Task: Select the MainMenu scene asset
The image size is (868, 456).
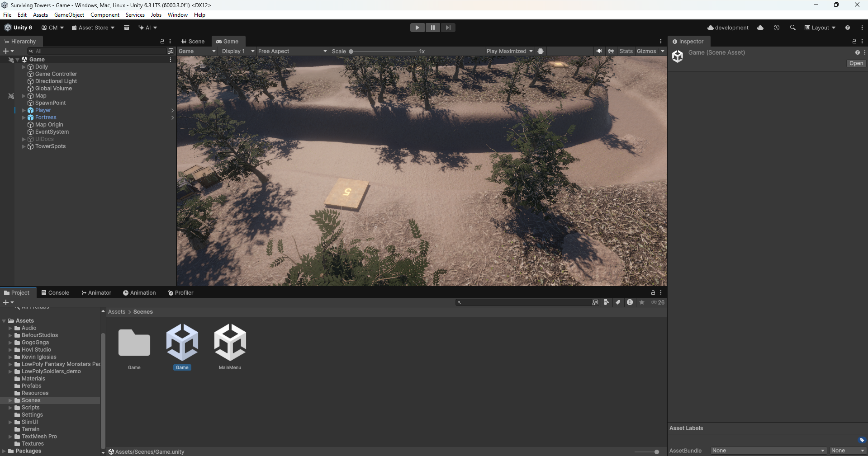Action: click(x=230, y=347)
